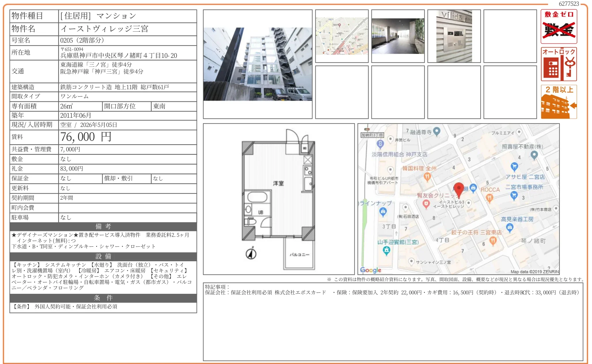Click the オートロック key badge icon
The width and height of the screenshot is (592, 364).
coord(559,64)
